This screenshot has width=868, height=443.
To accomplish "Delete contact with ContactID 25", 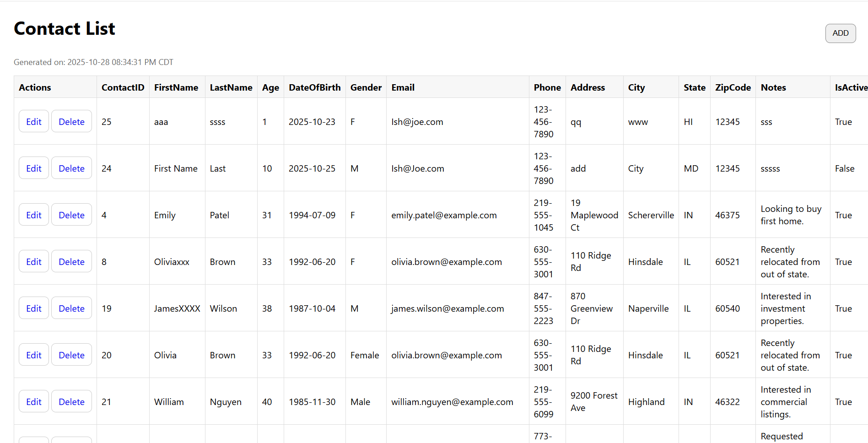I will point(71,121).
